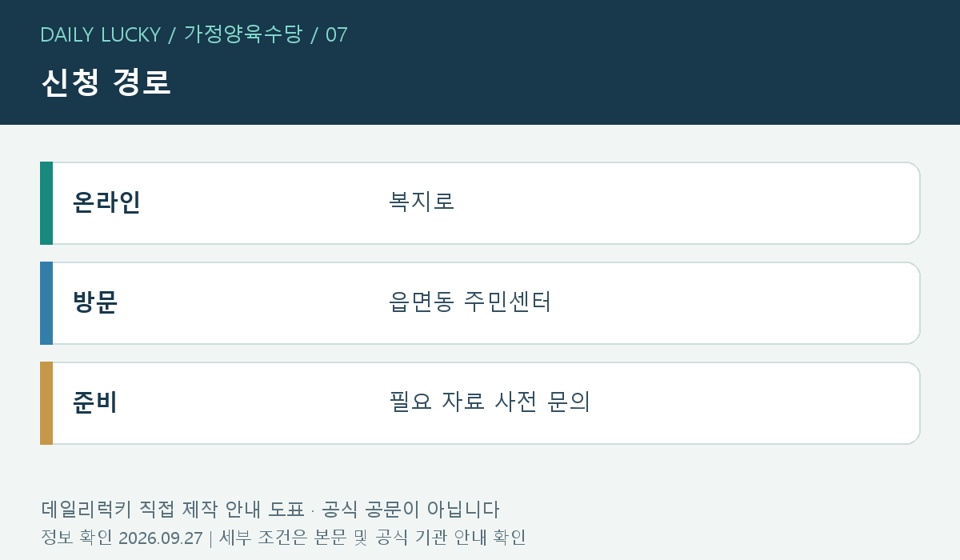The image size is (960, 560).
Task: Click the 신청 경로 page title
Action: pyautogui.click(x=106, y=82)
